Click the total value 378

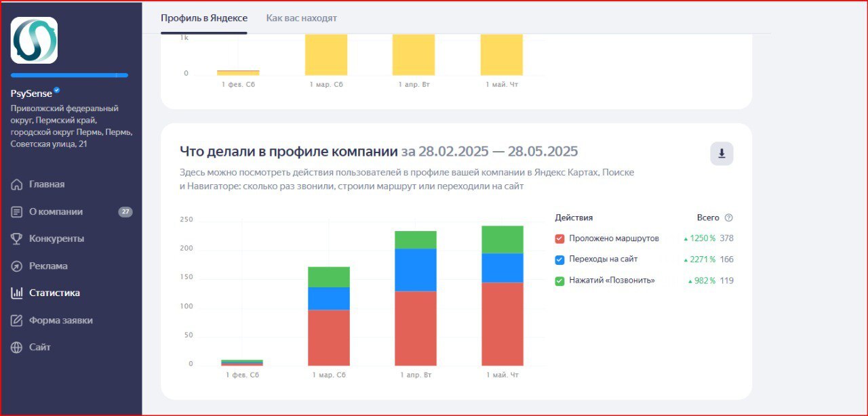(x=726, y=238)
